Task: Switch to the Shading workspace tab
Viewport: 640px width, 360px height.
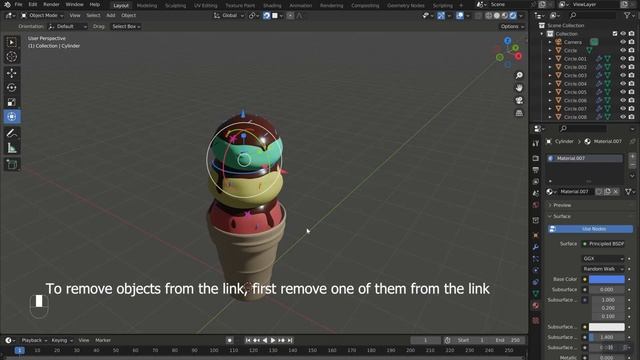Action: 272,5
